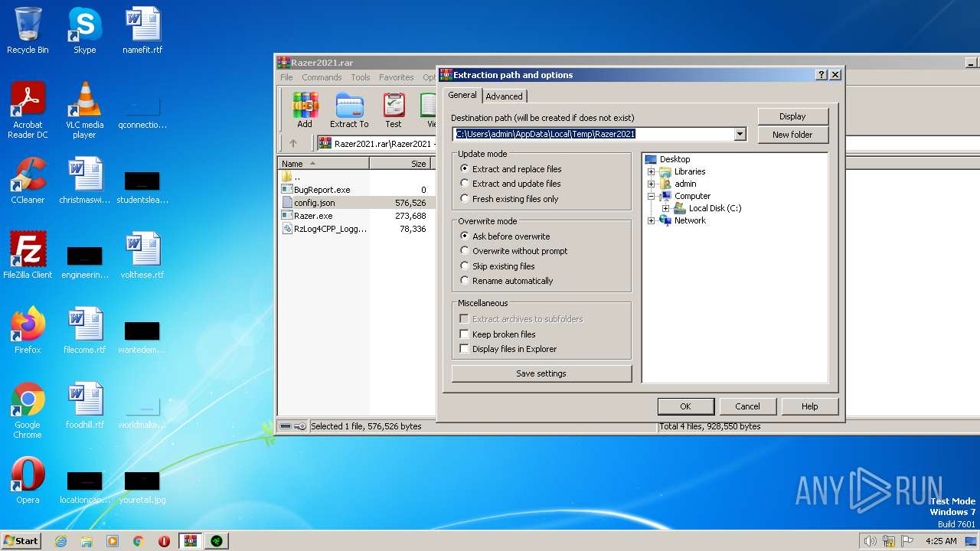
Task: Select Ask before overwrite option
Action: pyautogui.click(x=505, y=236)
